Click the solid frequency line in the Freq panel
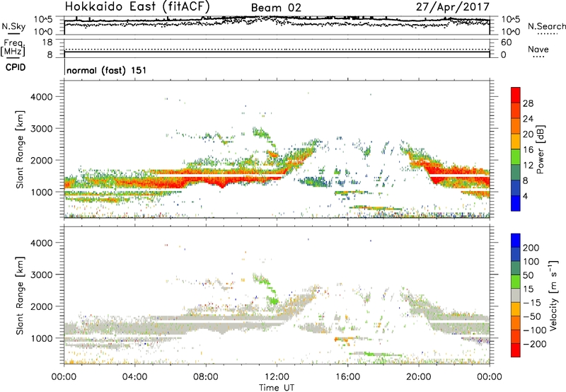Screen dimensions: 566x392 tap(277, 52)
